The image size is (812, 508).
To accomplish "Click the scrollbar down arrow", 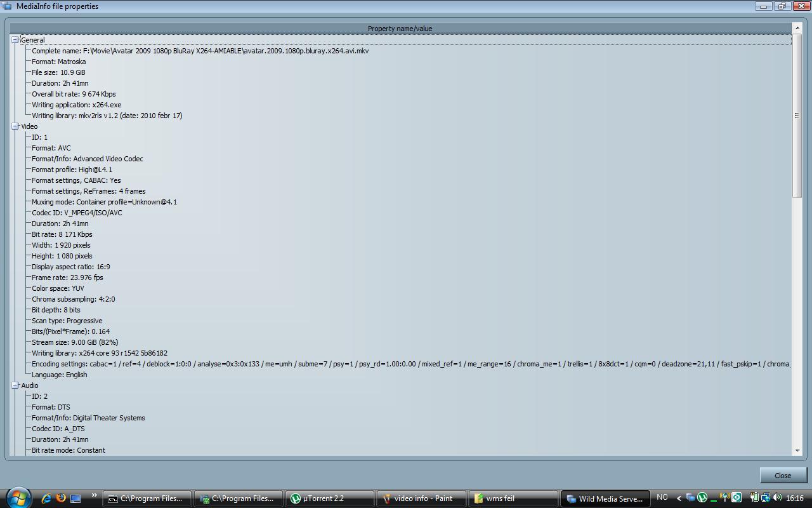I will (797, 450).
